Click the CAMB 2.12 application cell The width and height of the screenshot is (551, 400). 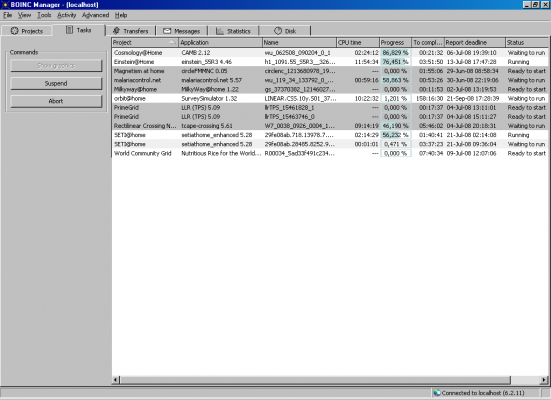196,53
